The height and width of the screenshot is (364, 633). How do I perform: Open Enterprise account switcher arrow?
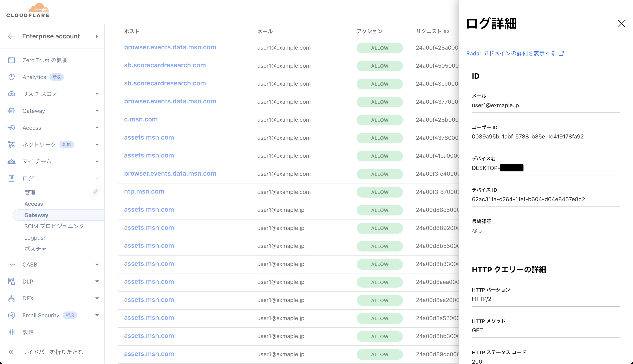[x=97, y=36]
